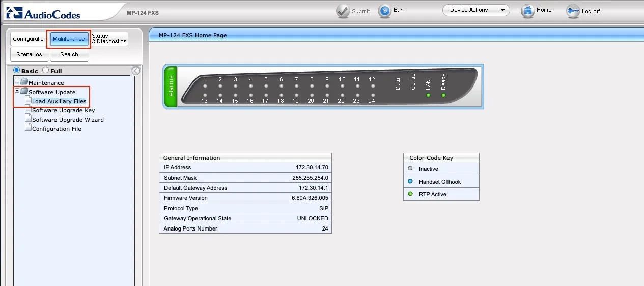Click the Log off key icon

[573, 11]
